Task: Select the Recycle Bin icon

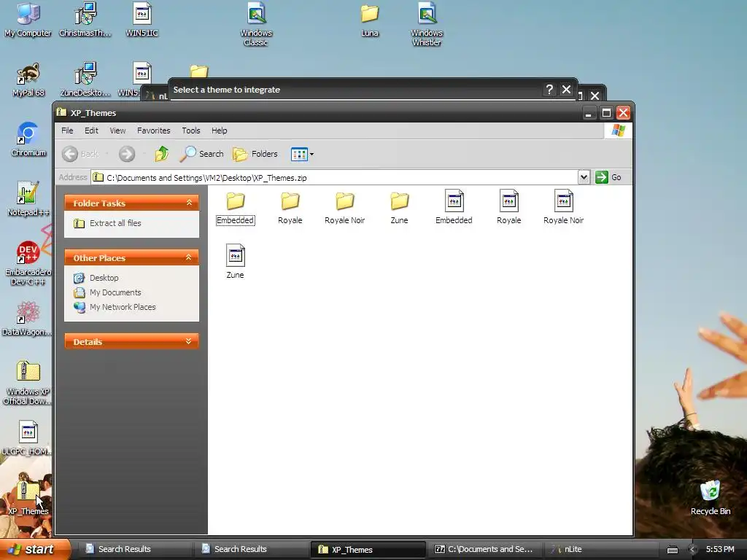Action: [711, 498]
